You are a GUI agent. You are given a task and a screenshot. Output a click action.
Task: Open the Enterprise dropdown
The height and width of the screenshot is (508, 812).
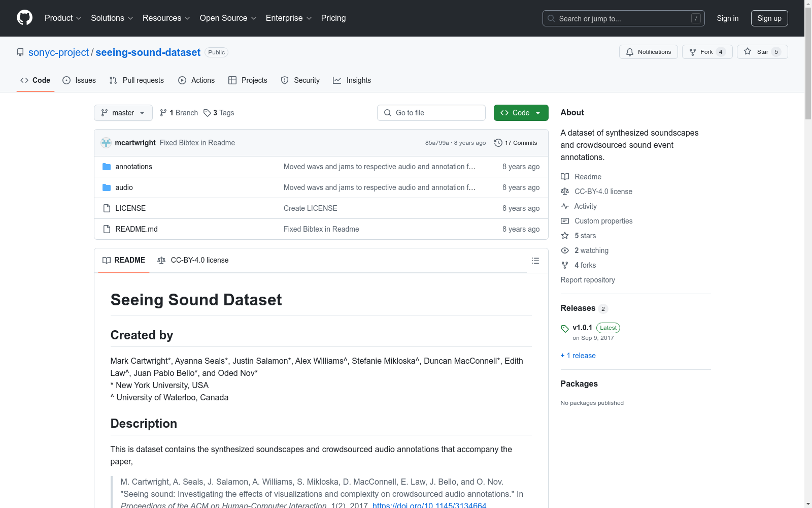pos(288,18)
